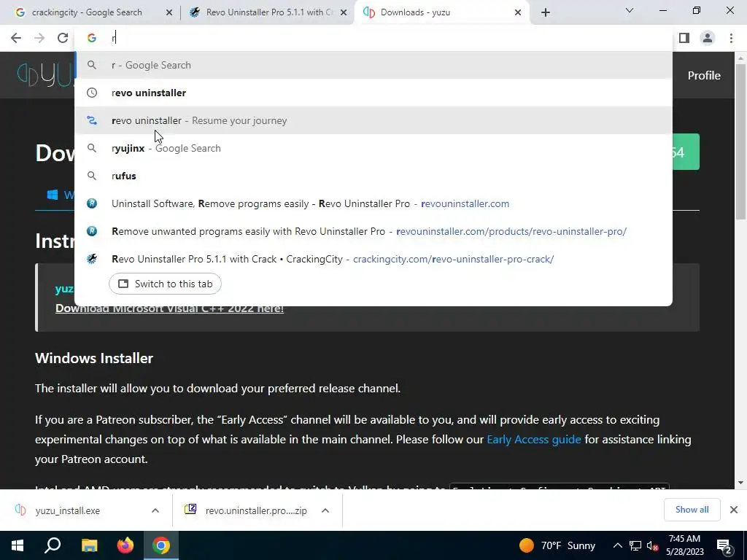
Task: Click the muted volume tray icon
Action: click(652, 545)
